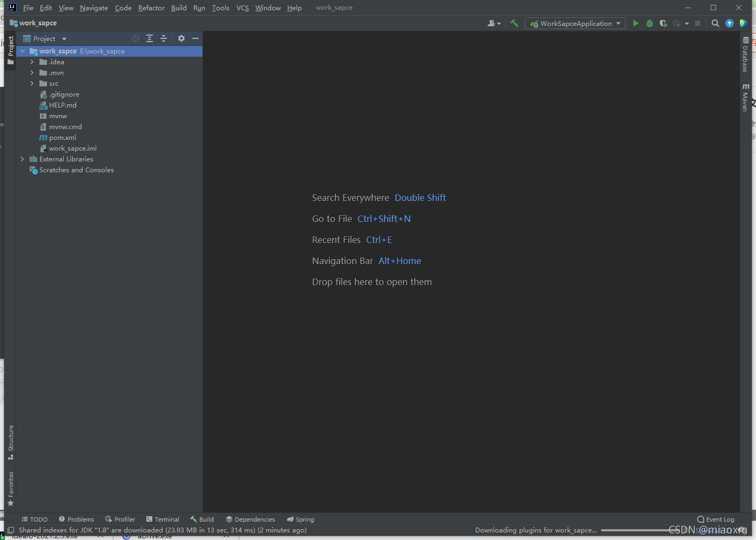Open the File menu

click(x=28, y=8)
